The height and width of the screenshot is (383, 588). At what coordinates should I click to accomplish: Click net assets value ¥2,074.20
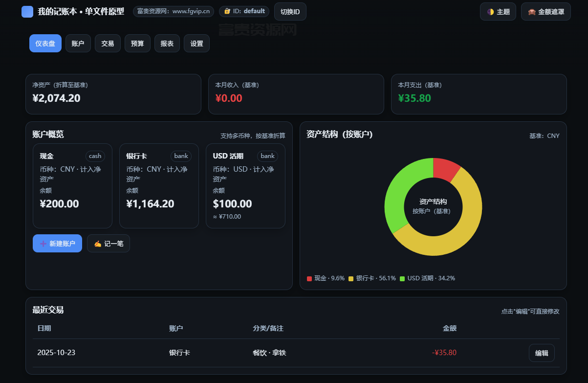click(x=56, y=98)
